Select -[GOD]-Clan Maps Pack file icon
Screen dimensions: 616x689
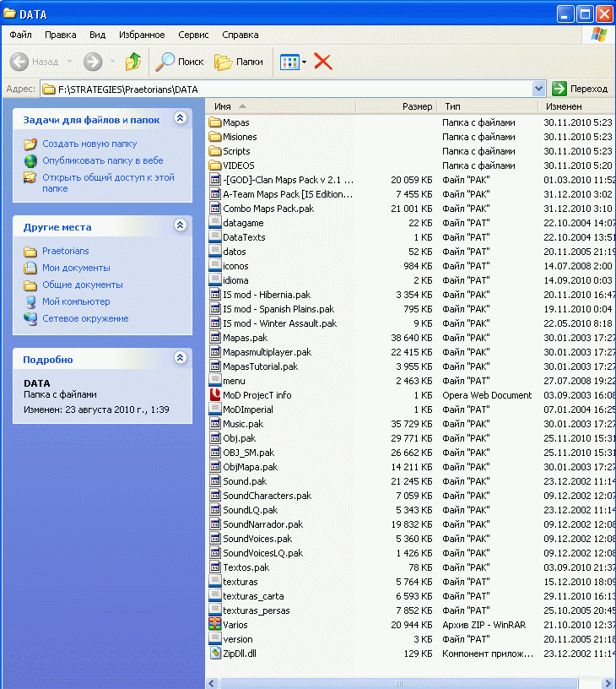click(x=214, y=180)
